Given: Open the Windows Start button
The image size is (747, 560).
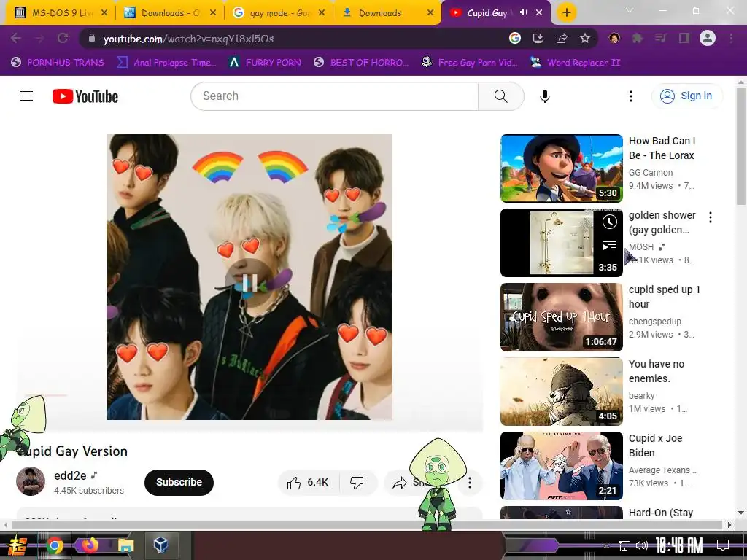Looking at the screenshot, I should click(x=18, y=545).
